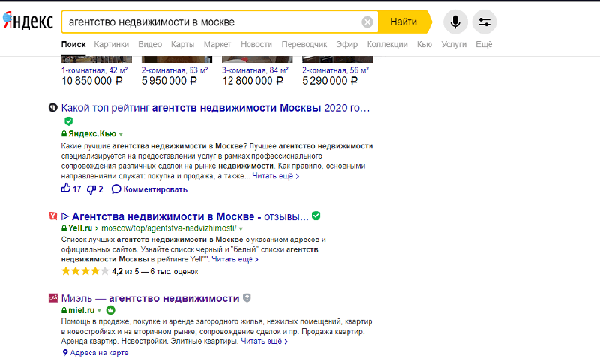Open the Кью tab
600x364 pixels.
424,44
